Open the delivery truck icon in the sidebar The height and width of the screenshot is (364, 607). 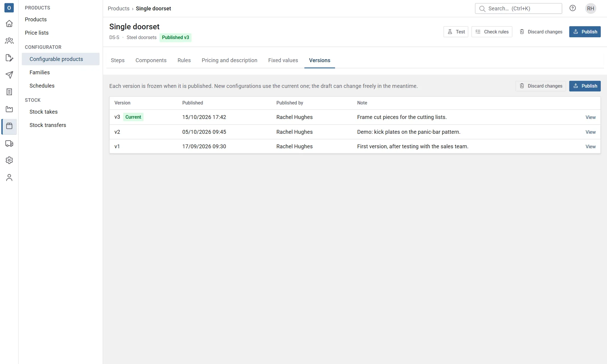click(x=9, y=144)
